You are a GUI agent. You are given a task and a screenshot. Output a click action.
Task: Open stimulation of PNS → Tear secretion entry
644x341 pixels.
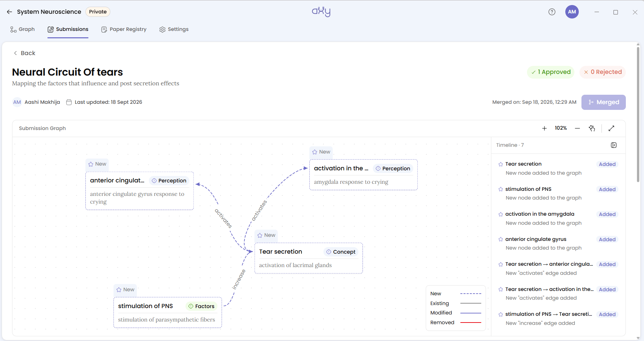558,318
